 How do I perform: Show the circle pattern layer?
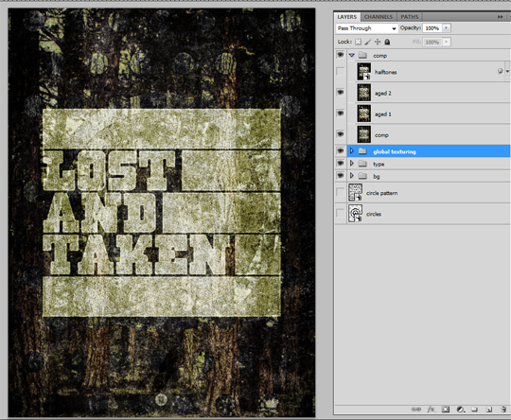[341, 192]
